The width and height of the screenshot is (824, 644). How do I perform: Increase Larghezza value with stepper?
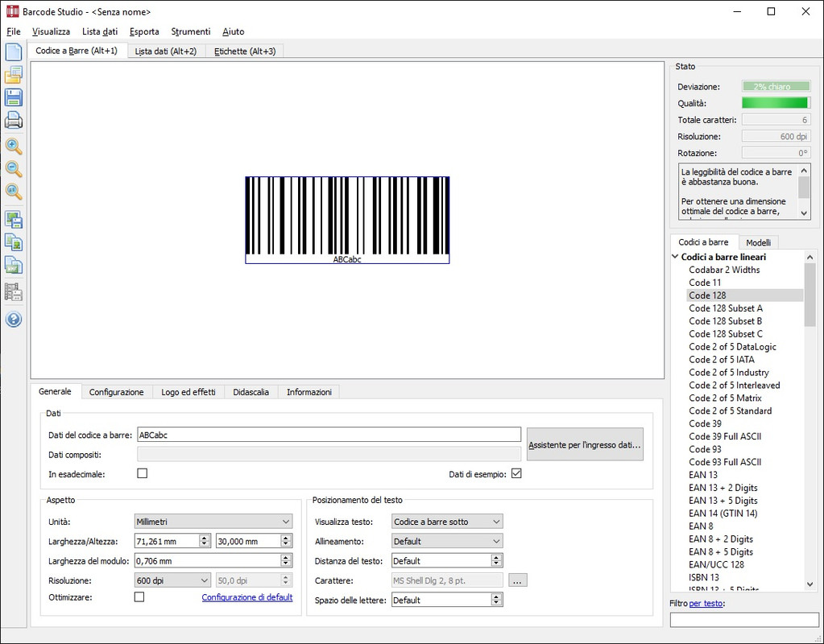(205, 538)
